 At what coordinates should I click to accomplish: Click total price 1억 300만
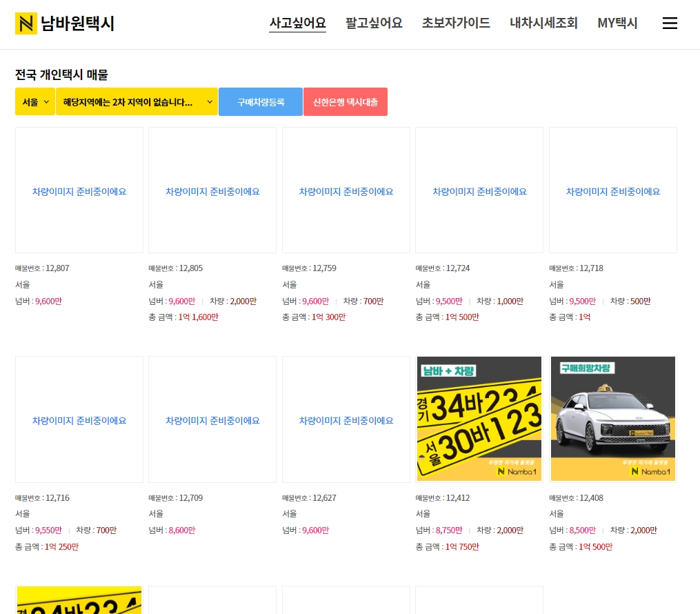[328, 317]
